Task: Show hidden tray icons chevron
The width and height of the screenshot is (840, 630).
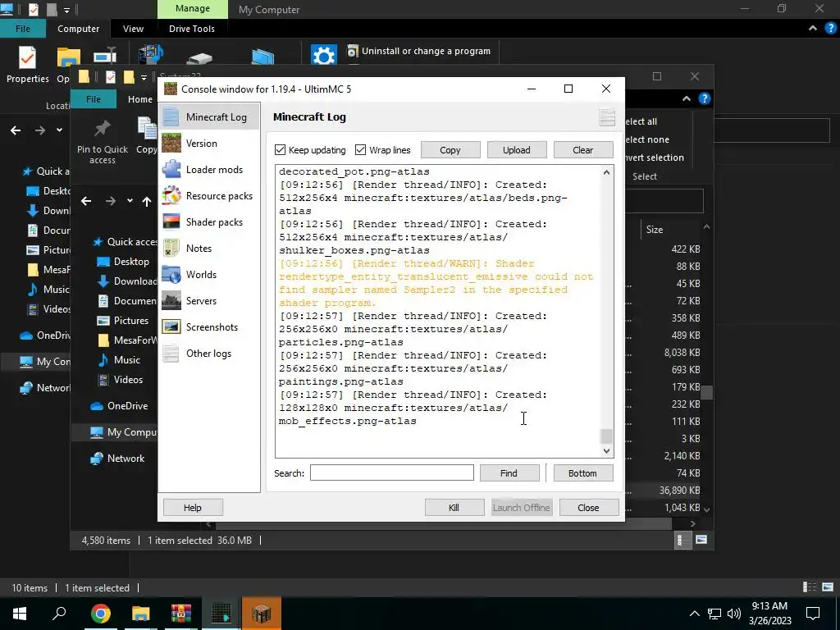Action: tap(694, 614)
